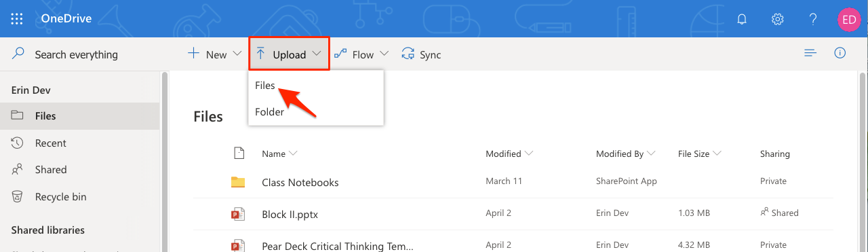Click the sidebar vertical scrollbar

164,162
